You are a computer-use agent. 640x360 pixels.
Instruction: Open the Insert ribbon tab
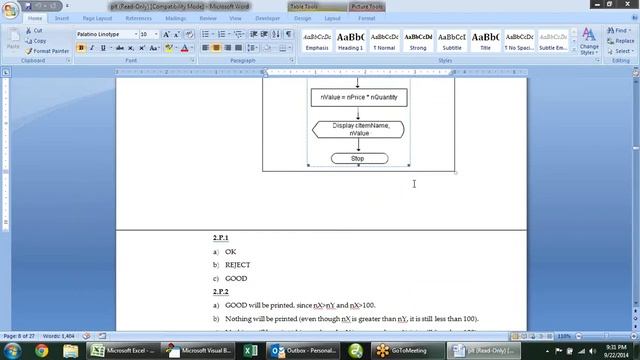point(62,18)
